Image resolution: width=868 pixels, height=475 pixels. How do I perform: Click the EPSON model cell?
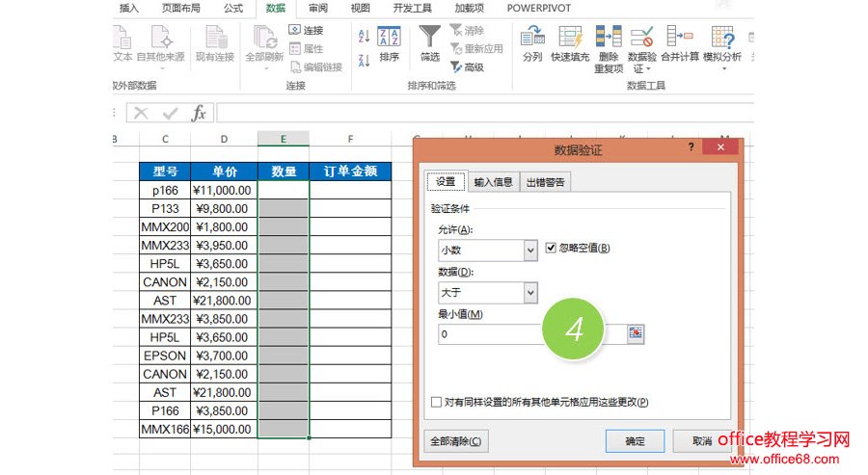pos(165,356)
